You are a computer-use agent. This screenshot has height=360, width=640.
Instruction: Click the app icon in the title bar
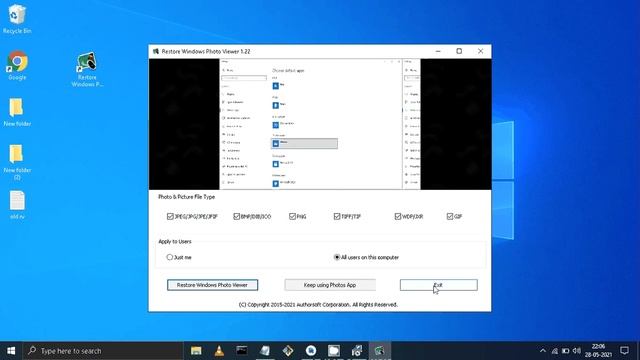point(156,51)
